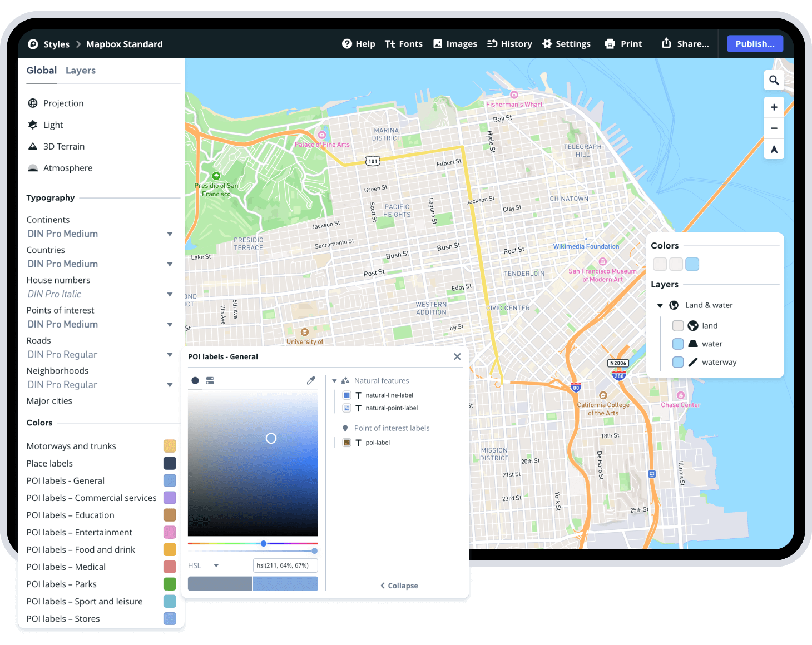Click the Publish button
This screenshot has height=645, width=812.
(x=755, y=43)
